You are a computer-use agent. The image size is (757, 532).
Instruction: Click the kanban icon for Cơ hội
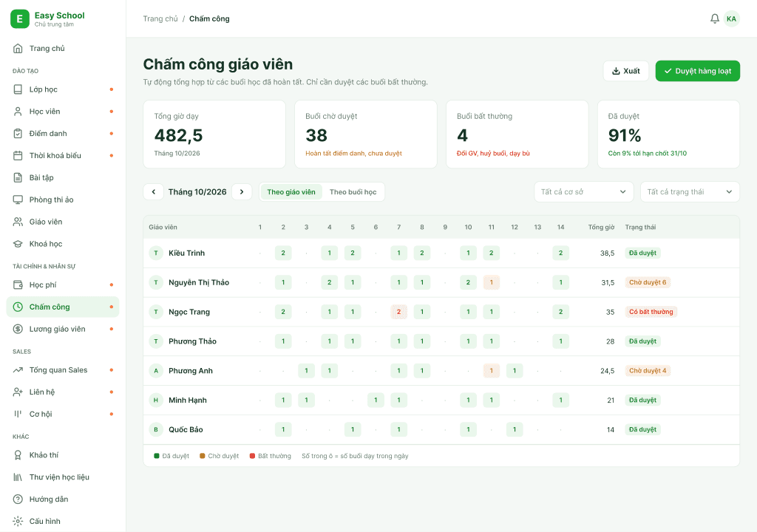pos(18,415)
